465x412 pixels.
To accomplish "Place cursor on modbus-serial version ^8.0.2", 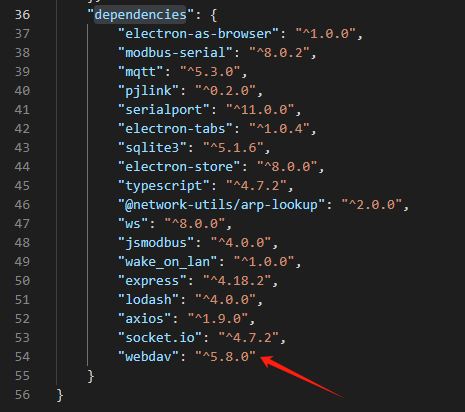I will [x=279, y=53].
